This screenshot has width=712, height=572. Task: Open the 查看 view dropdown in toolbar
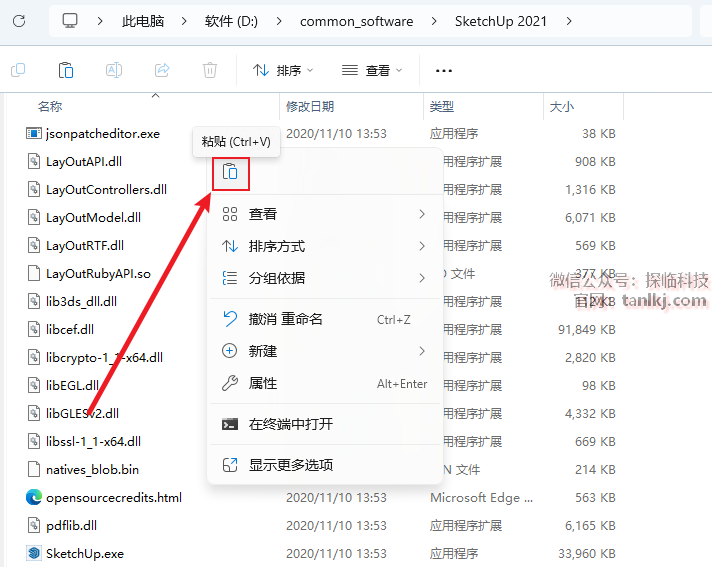tap(372, 70)
